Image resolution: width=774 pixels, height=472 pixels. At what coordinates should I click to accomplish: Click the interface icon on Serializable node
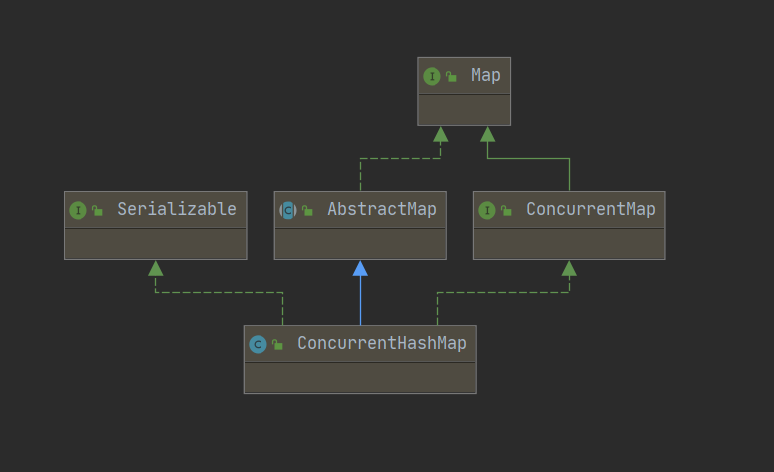[x=78, y=210]
